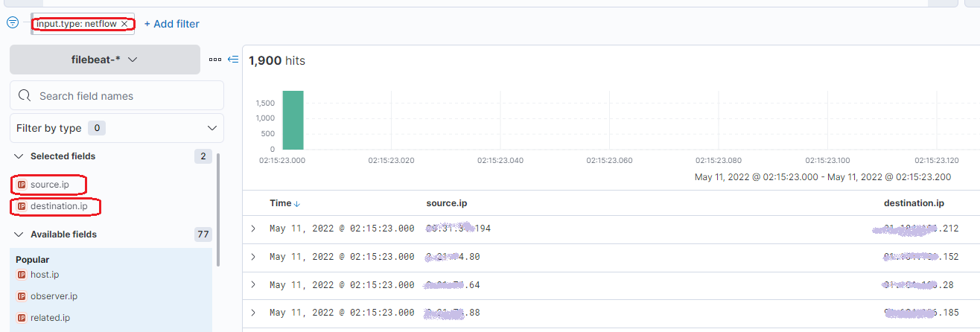Click the IP icon beside source.ip
This screenshot has height=332, width=980.
pos(22,184)
